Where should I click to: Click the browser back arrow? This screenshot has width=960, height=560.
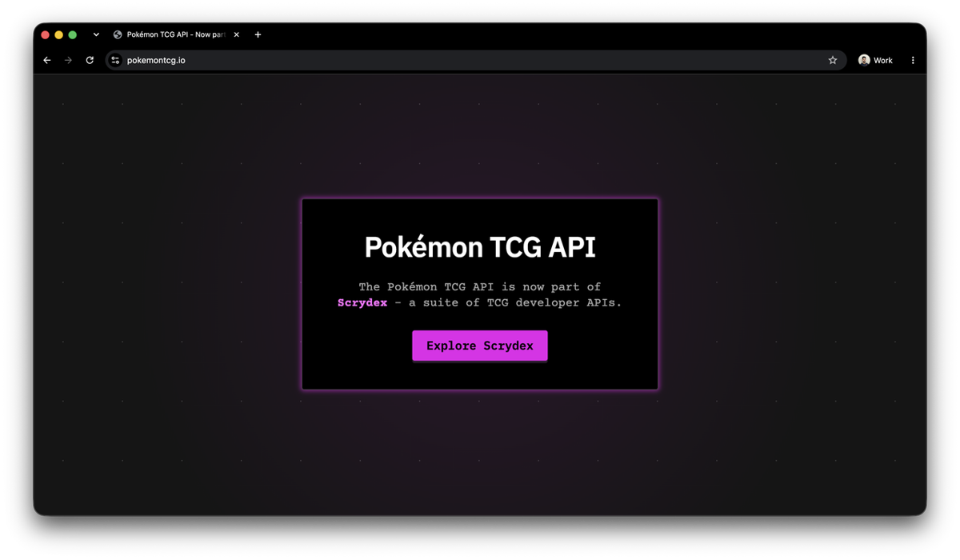[47, 60]
